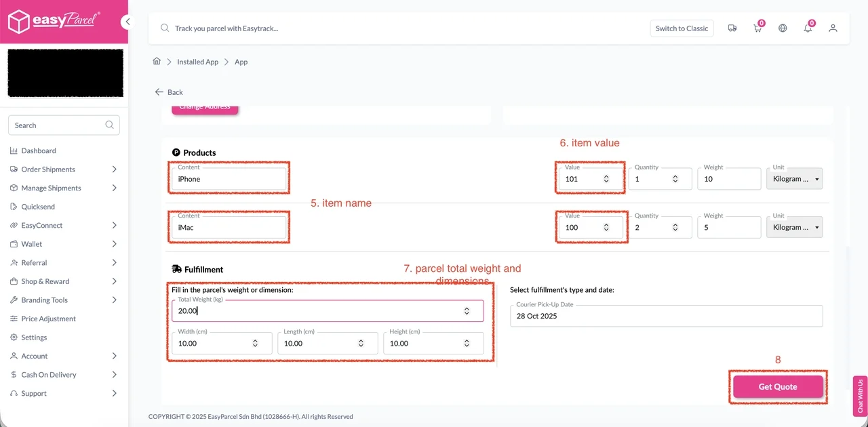The height and width of the screenshot is (427, 868).
Task: Open Price Adjustment menu item
Action: [48, 319]
